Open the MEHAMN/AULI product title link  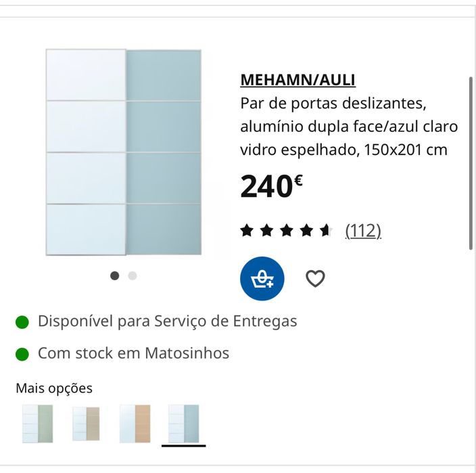coord(297,80)
